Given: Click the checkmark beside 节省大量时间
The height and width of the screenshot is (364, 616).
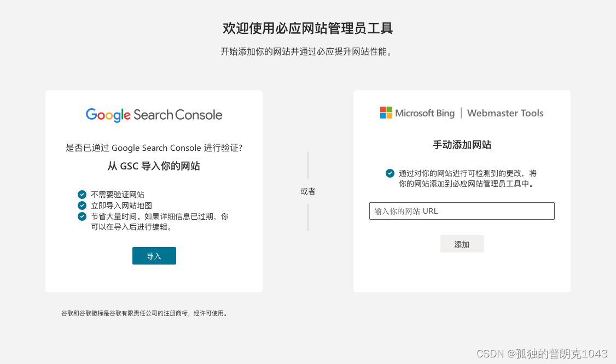Looking at the screenshot, I should 82,216.
